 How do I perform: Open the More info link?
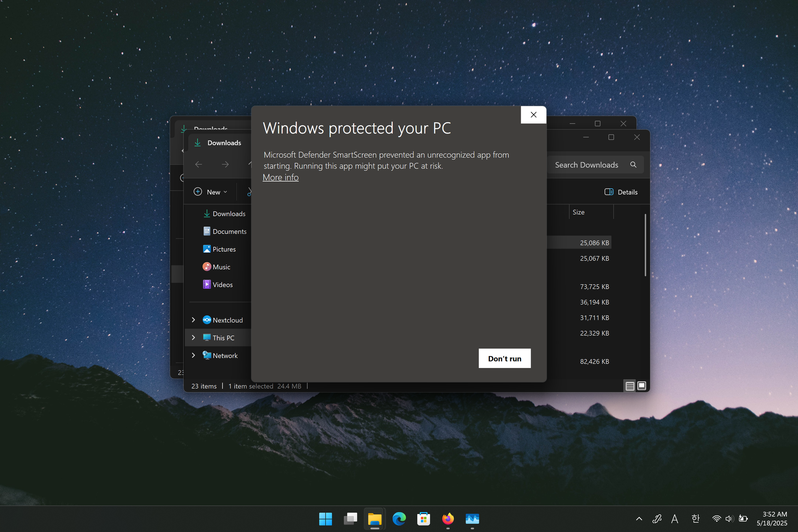[280, 177]
